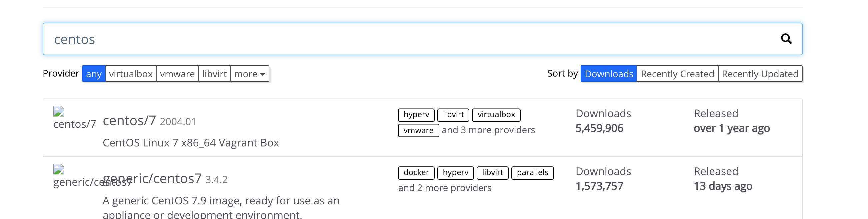Click the virtualbox tag on centos/7
The image size is (868, 219).
(496, 115)
